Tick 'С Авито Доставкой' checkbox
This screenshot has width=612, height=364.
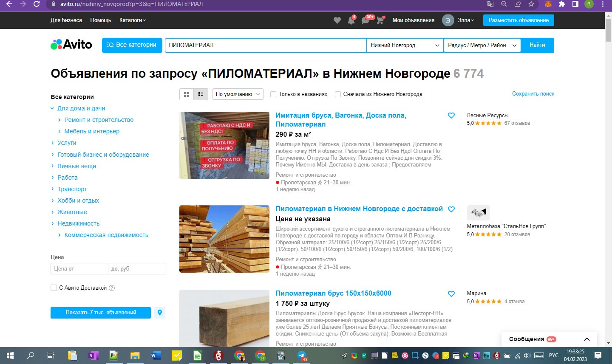click(54, 288)
